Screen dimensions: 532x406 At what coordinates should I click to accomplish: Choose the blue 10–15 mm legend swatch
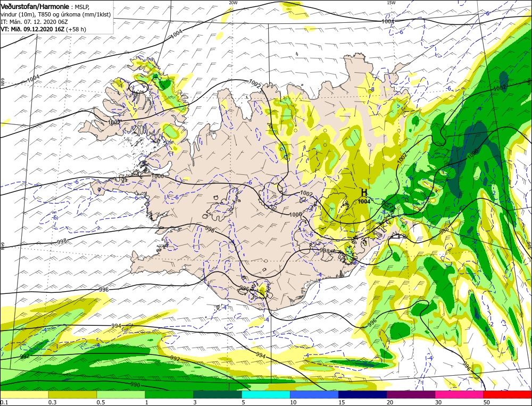pos(314,394)
